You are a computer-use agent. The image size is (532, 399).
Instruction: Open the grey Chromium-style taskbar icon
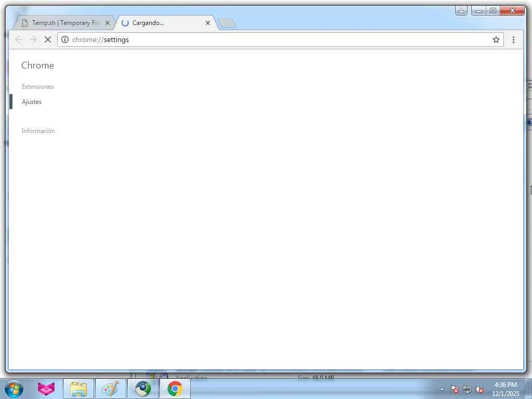(143, 389)
